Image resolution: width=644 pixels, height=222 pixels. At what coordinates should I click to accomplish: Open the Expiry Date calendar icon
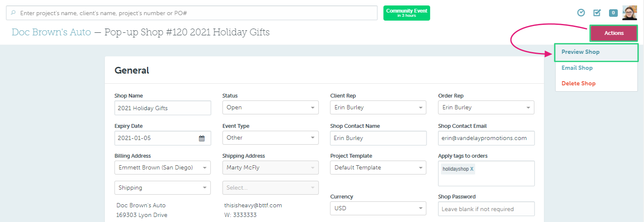202,138
